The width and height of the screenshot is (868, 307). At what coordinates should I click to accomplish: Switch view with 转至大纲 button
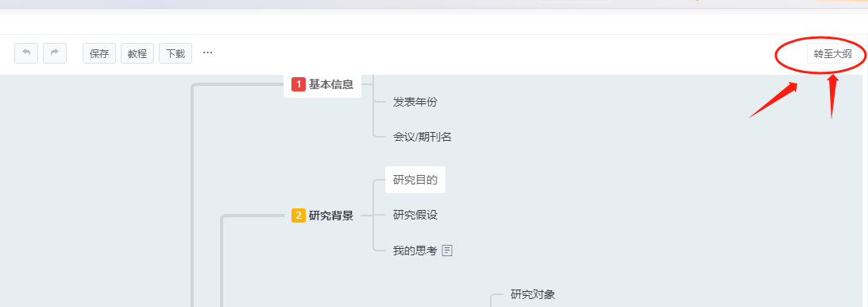tap(832, 54)
